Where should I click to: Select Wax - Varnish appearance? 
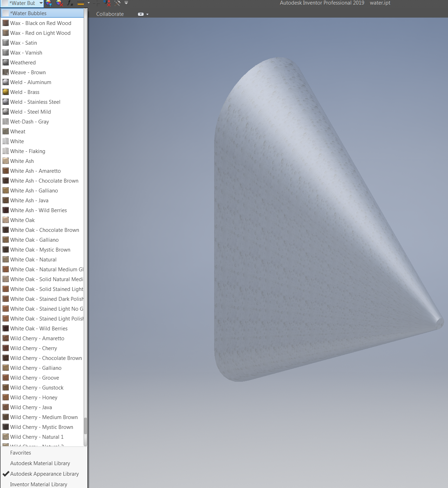coord(42,53)
